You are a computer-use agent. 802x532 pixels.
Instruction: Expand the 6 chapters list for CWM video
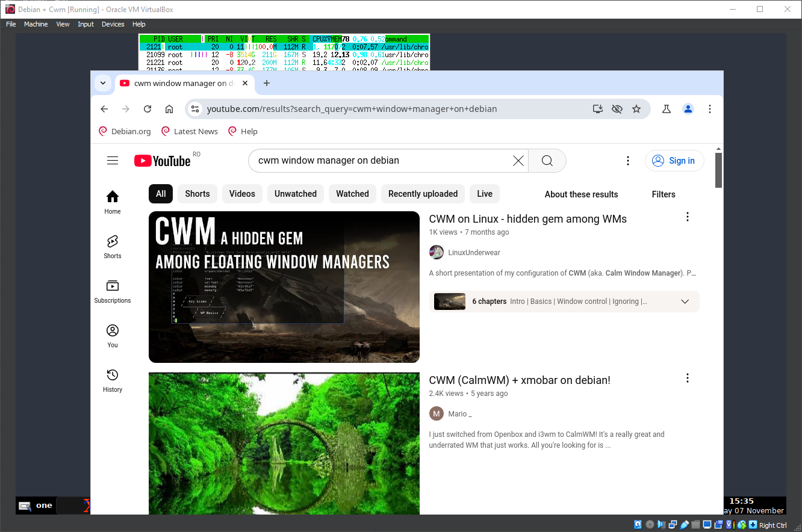coord(685,301)
